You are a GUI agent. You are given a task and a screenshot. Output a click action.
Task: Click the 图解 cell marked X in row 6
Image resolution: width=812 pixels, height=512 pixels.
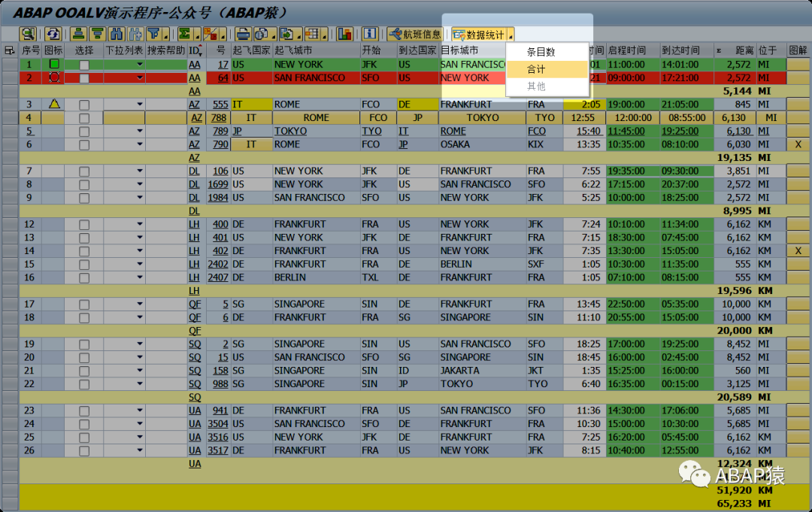click(x=798, y=144)
